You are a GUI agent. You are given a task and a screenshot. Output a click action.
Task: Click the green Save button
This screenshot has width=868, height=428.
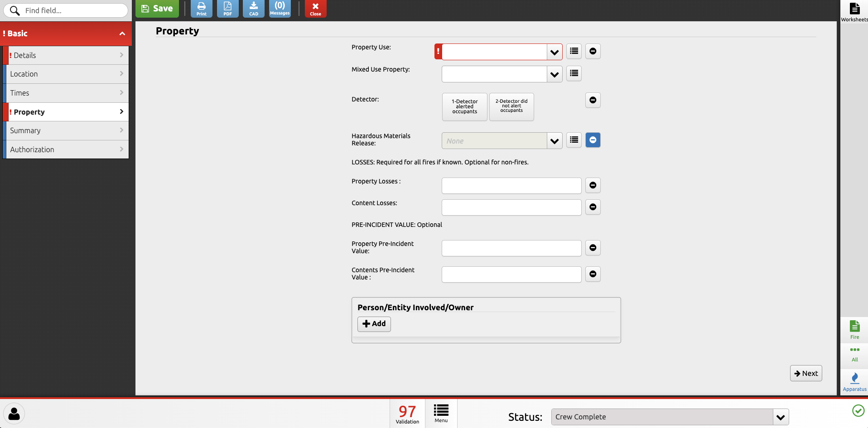pyautogui.click(x=157, y=9)
